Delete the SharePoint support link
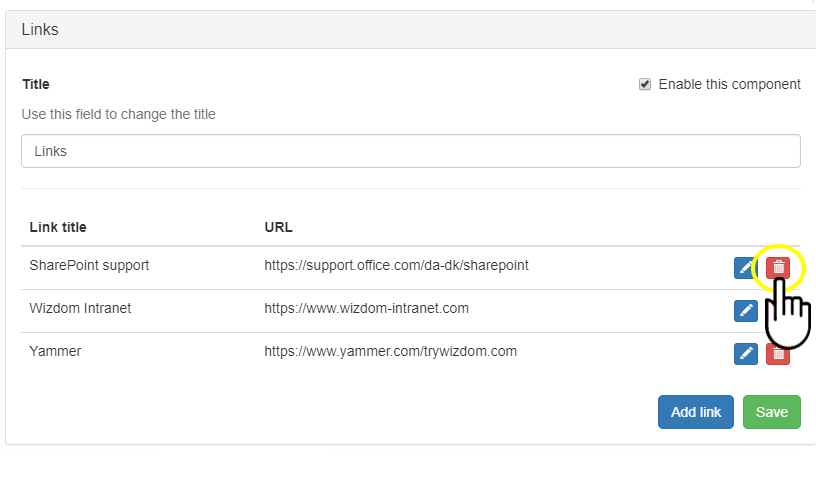Viewport: 816px width, 492px height. tap(778, 268)
